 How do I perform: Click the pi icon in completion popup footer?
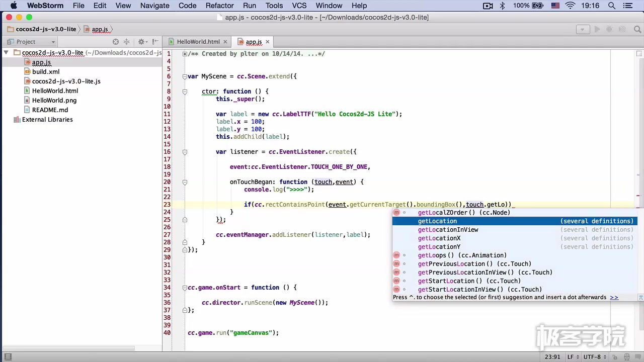(x=640, y=297)
